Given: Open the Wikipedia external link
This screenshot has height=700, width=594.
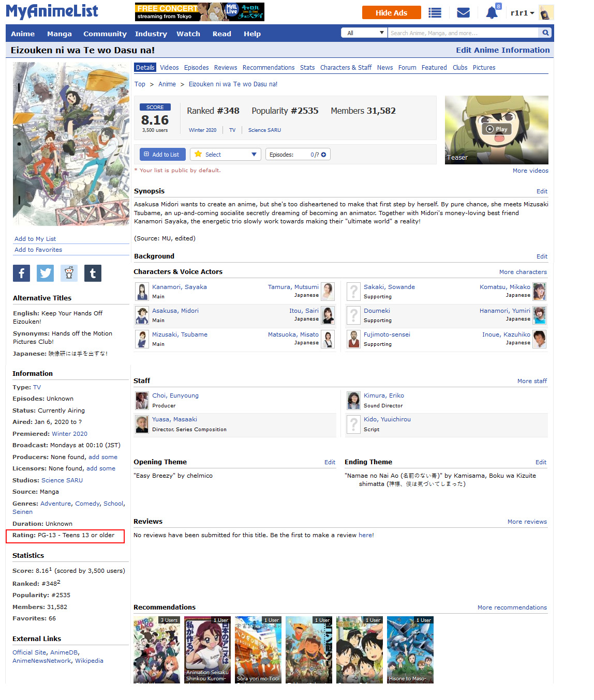Looking at the screenshot, I should point(89,661).
